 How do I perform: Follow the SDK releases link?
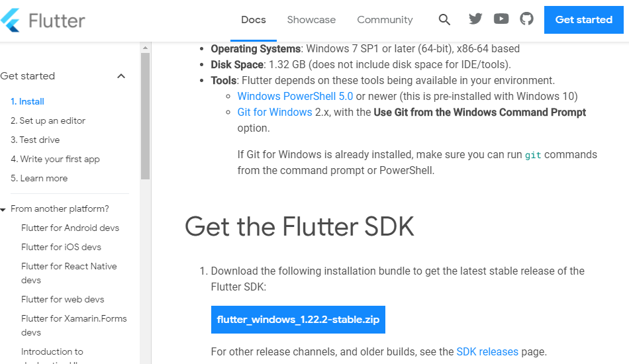487,351
